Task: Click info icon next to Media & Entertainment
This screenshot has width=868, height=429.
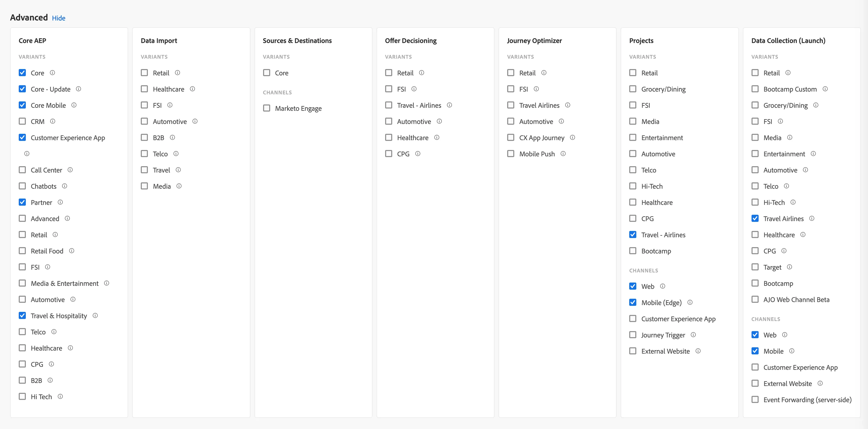Action: click(x=107, y=283)
